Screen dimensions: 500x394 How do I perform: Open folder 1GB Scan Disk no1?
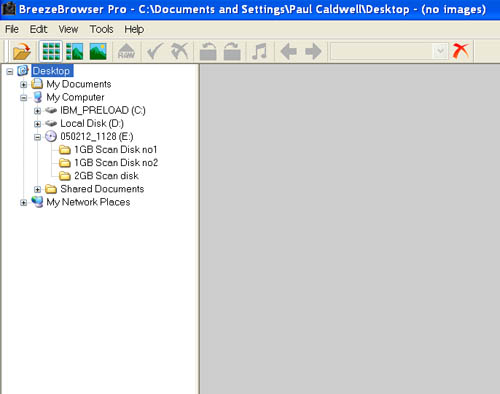[116, 150]
